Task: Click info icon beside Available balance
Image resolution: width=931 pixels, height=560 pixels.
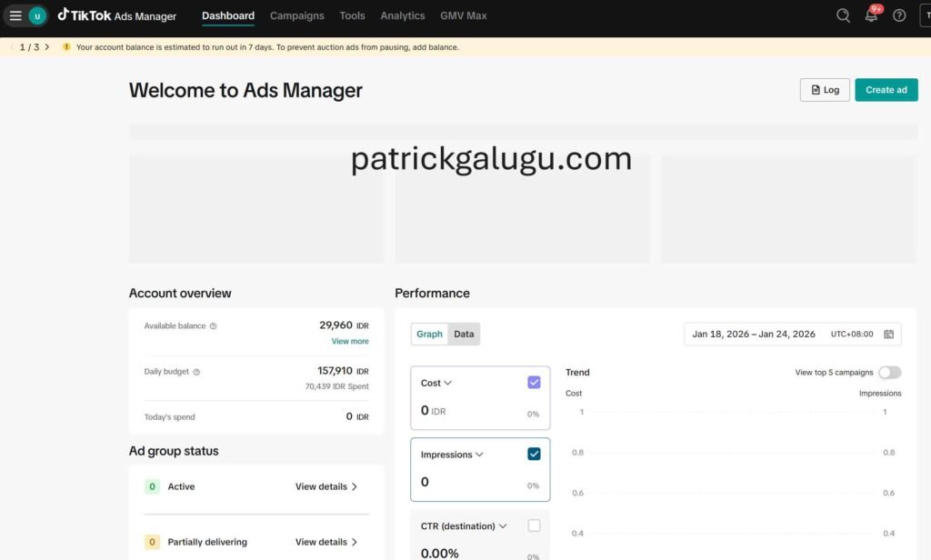Action: click(214, 326)
